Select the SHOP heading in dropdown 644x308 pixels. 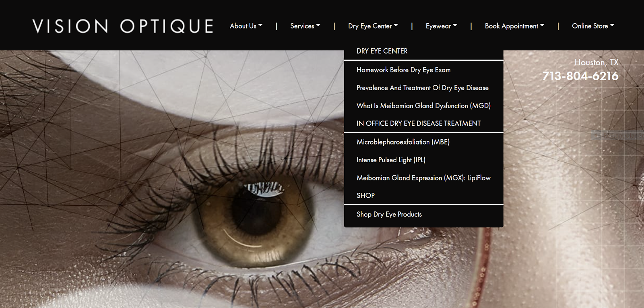click(365, 196)
